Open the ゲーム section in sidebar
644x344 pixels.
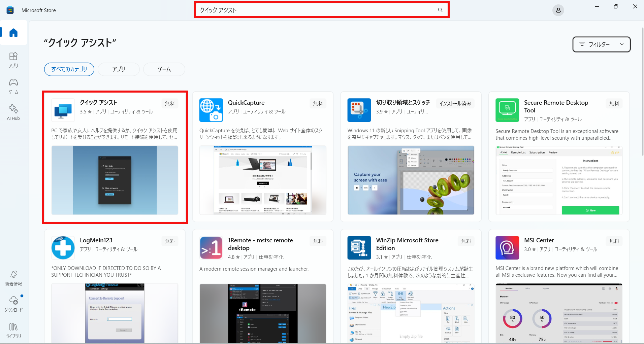[13, 86]
